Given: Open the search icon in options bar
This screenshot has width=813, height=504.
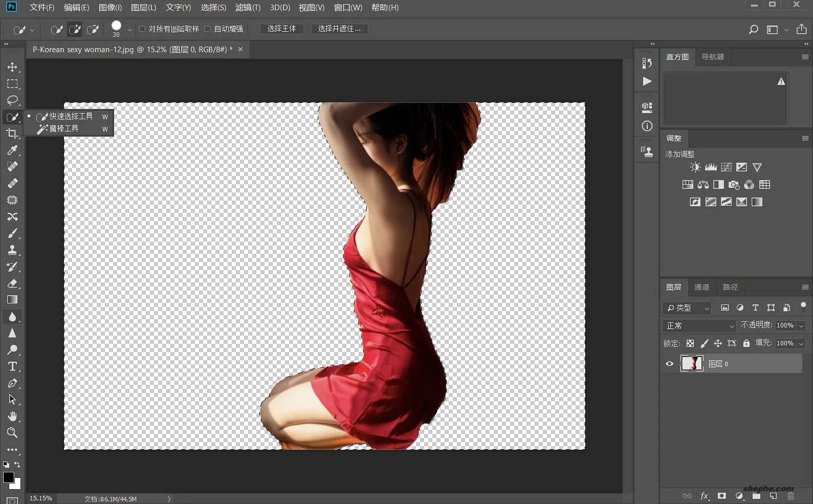Looking at the screenshot, I should click(x=753, y=30).
